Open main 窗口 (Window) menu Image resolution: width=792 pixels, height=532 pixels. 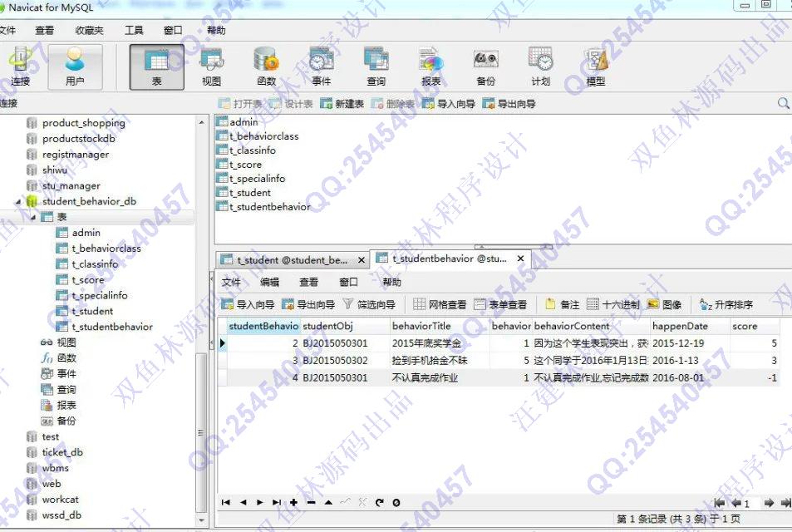pos(173,30)
